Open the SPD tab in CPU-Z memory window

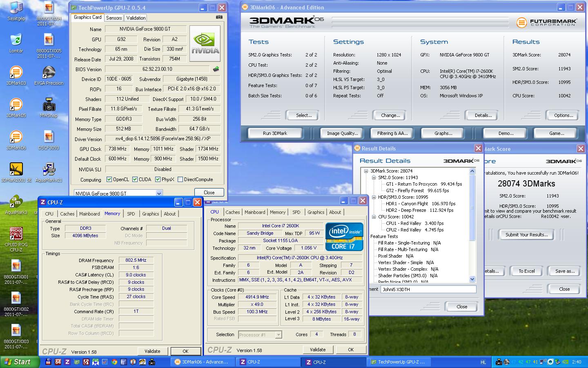tap(131, 214)
